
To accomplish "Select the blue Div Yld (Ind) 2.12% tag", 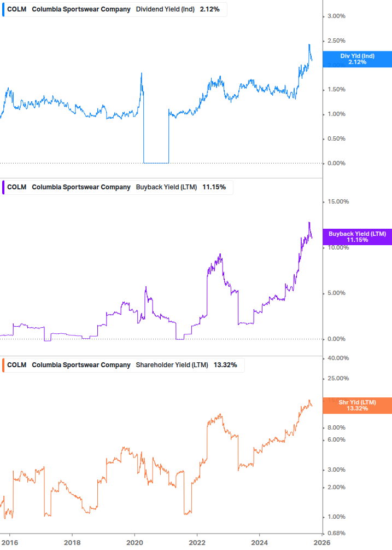I will 358,59.
